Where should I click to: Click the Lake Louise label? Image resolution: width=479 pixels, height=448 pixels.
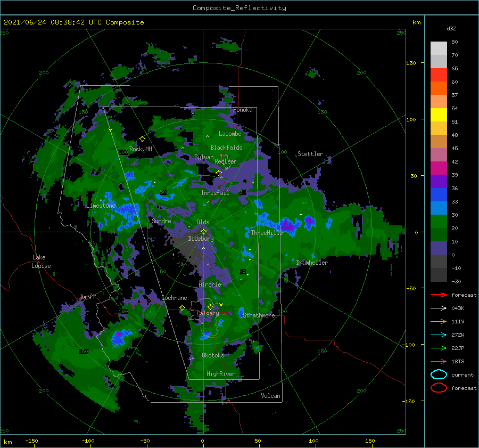41,262
